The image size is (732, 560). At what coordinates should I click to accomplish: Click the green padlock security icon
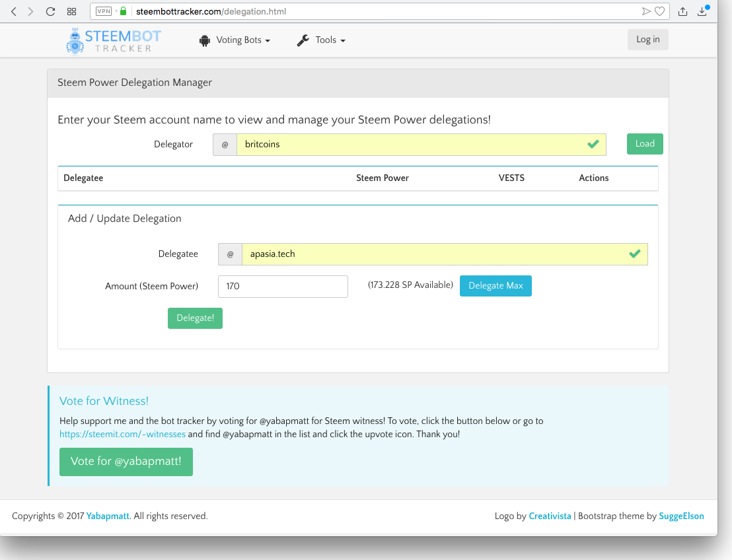click(x=124, y=11)
